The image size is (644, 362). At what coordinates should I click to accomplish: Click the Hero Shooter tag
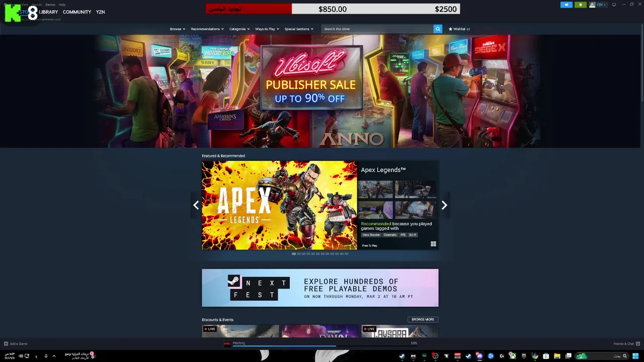(x=371, y=235)
